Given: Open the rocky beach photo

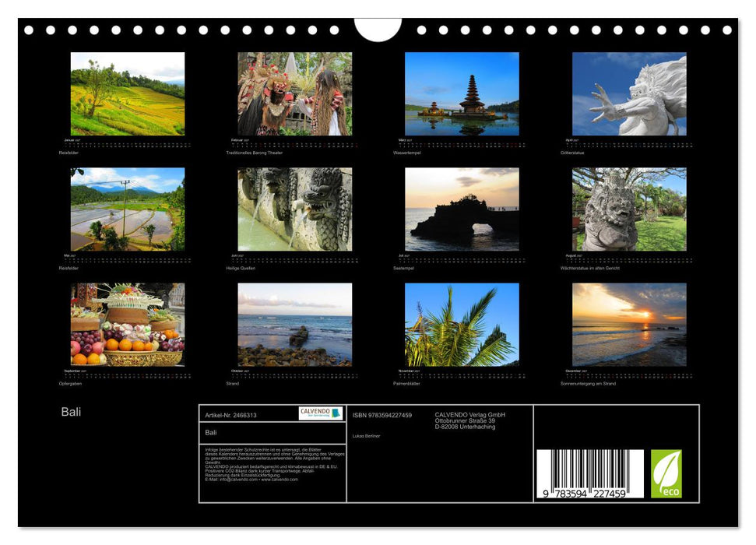Looking at the screenshot, I should (x=294, y=325).
